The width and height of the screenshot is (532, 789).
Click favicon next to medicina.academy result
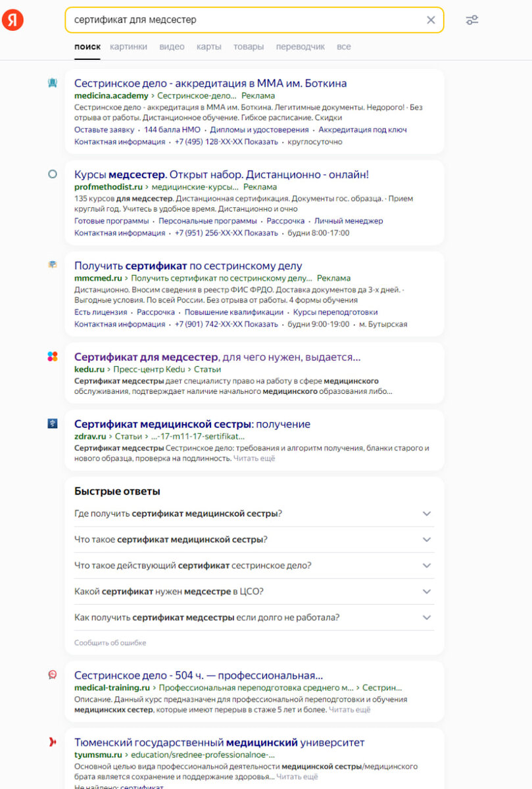pos(53,83)
